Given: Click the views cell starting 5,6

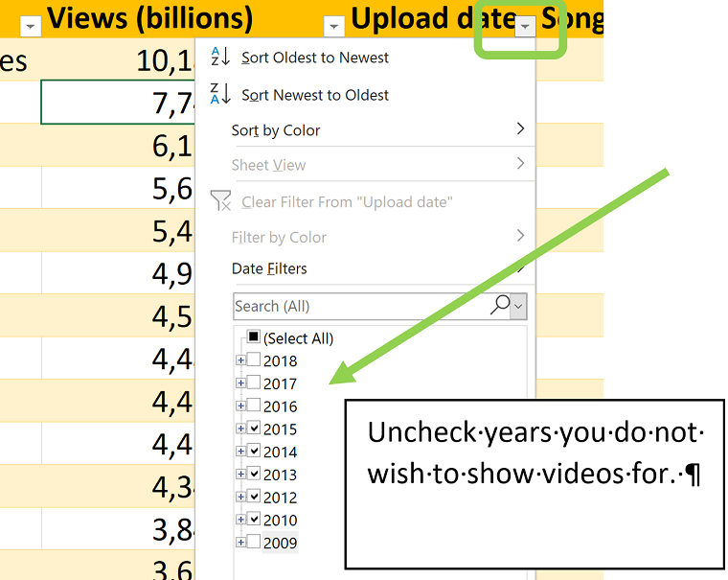Looking at the screenshot, I should point(118,188).
